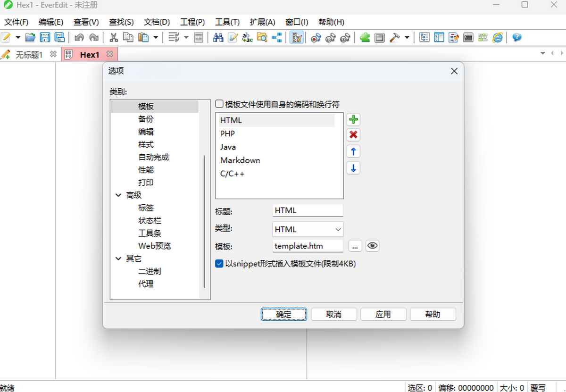
Task: Switch to the 无标题1 tab
Action: 29,55
